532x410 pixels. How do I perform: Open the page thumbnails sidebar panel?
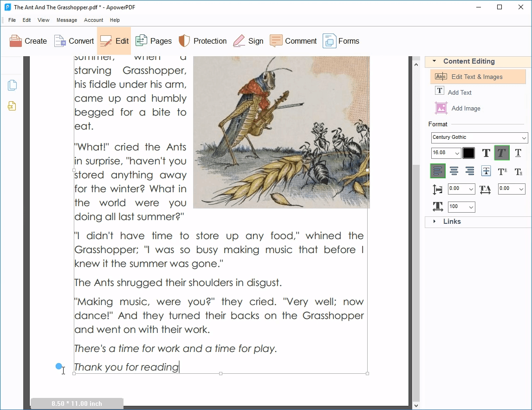(x=12, y=85)
